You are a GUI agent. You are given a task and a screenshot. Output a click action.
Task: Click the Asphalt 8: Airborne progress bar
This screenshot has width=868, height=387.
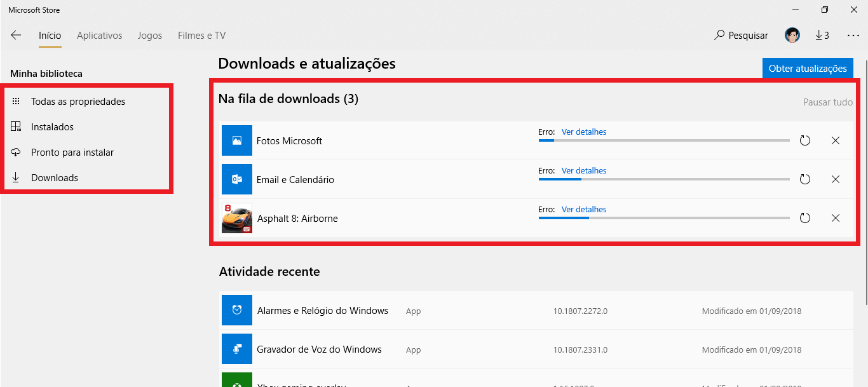pyautogui.click(x=664, y=218)
